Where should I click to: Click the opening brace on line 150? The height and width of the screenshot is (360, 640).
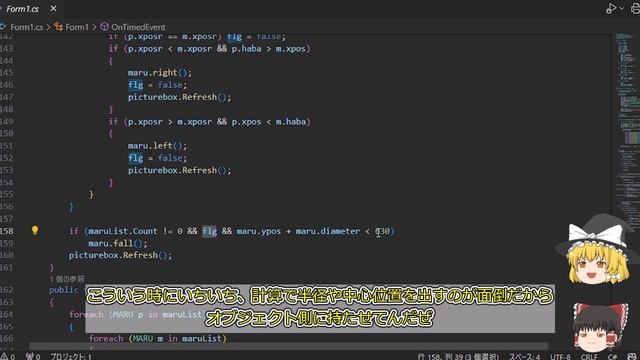click(x=111, y=133)
